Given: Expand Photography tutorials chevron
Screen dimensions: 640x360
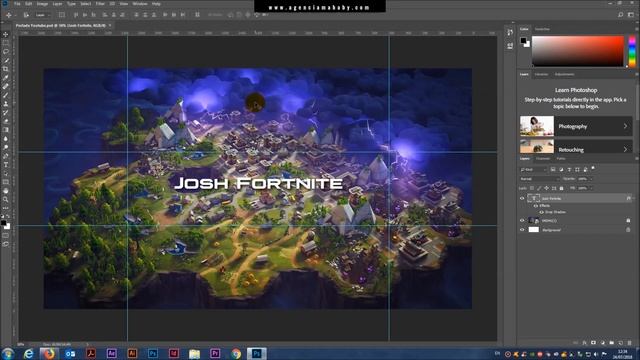Looking at the screenshot, I should pos(625,127).
